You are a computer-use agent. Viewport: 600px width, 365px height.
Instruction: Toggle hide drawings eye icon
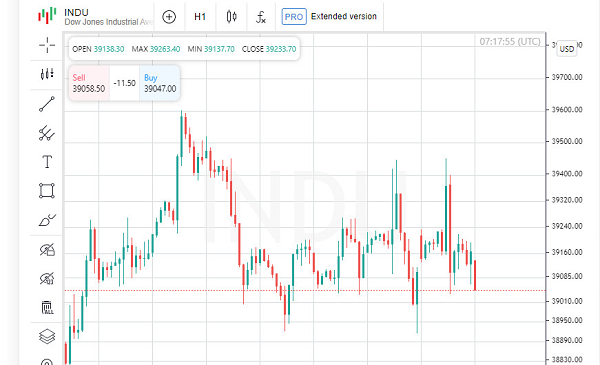point(47,250)
